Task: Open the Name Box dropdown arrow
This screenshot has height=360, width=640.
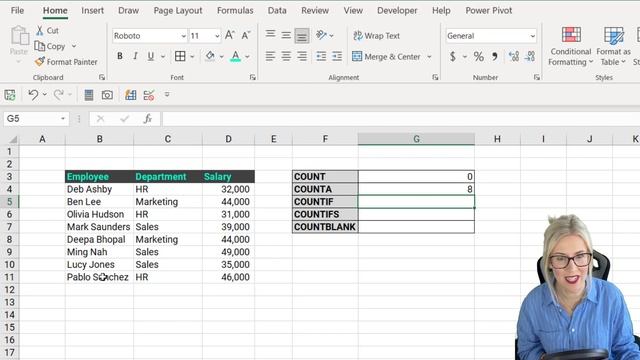Action: [x=63, y=119]
